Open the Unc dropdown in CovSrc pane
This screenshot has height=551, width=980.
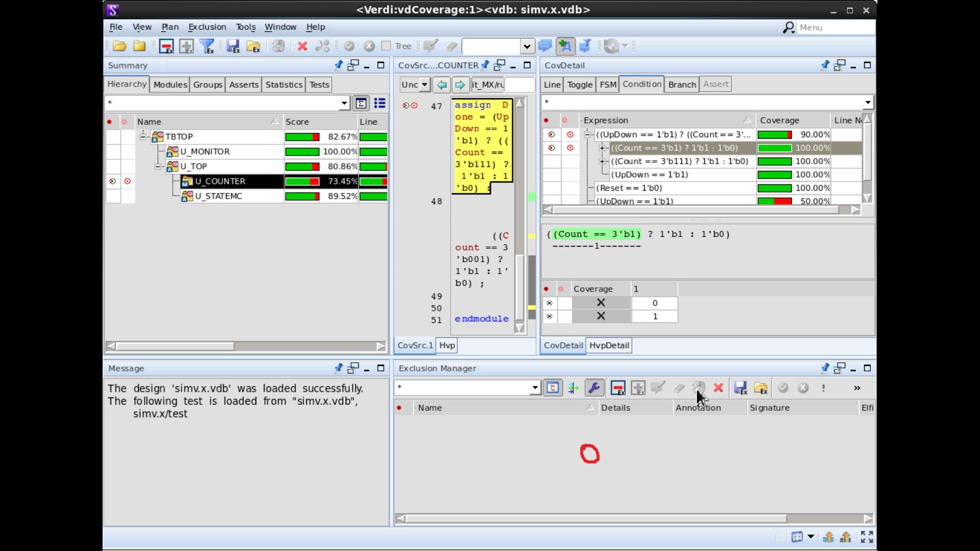424,85
